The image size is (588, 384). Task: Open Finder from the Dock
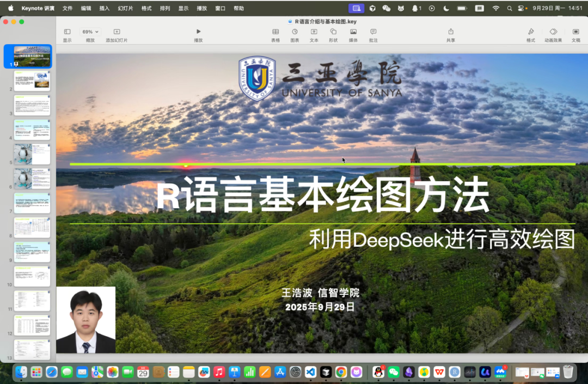coord(21,372)
